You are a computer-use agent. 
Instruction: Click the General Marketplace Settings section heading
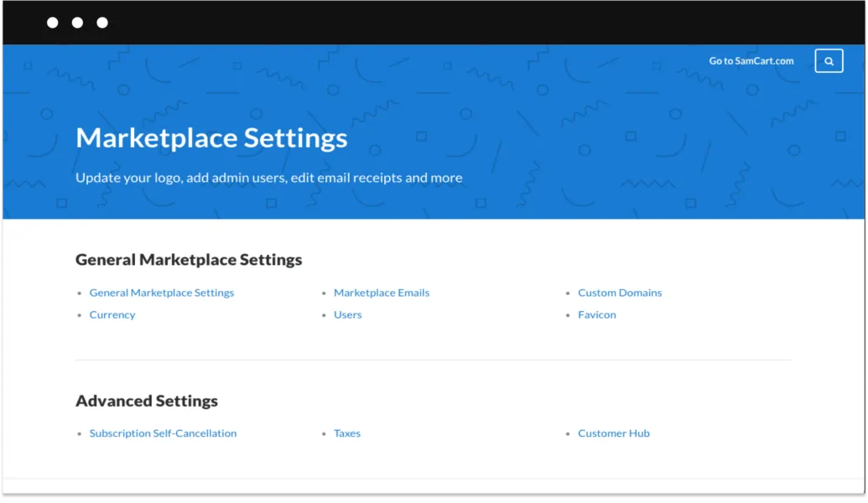click(x=189, y=260)
